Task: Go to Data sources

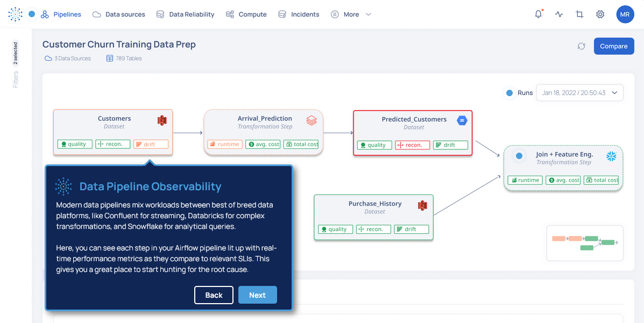Action: click(x=119, y=15)
